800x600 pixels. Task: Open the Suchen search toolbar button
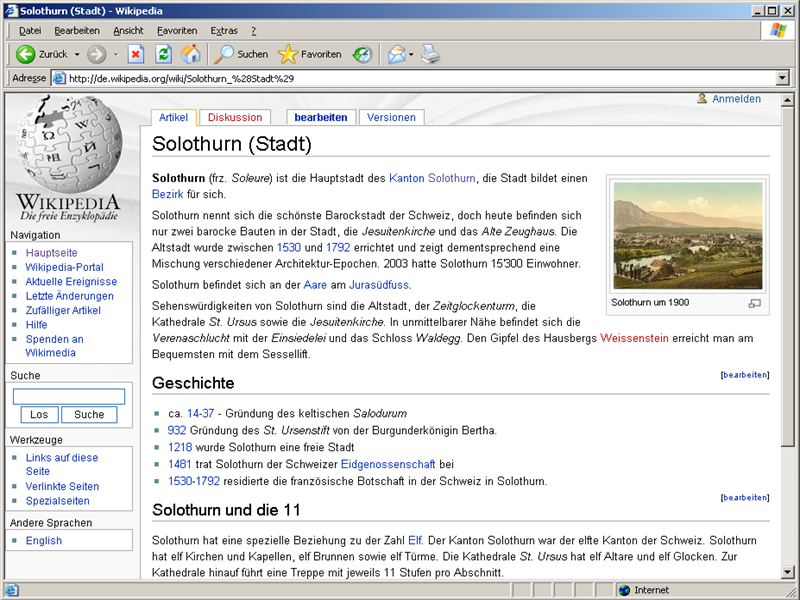[x=242, y=54]
